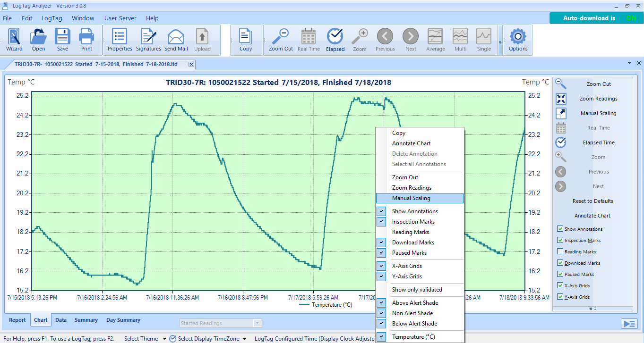Switch to the Day Summary tab
Viewport: 644px width, 343px height.
123,320
